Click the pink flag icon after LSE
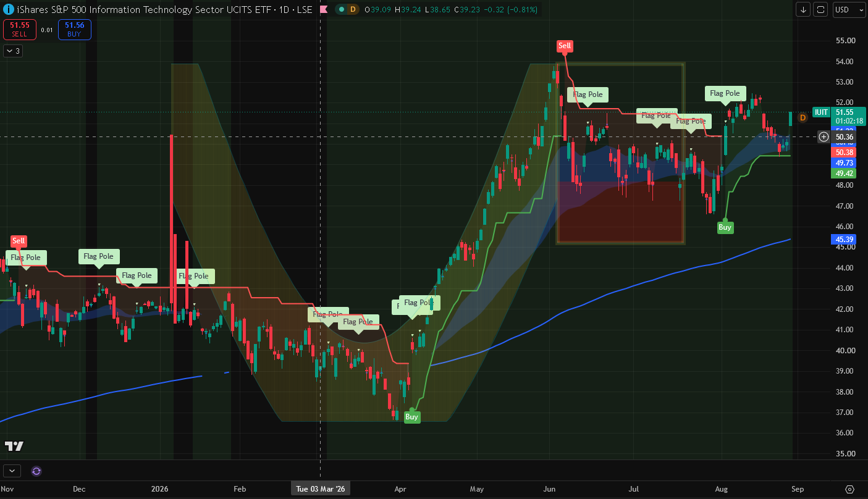Viewport: 868px width, 499px height. coord(324,10)
